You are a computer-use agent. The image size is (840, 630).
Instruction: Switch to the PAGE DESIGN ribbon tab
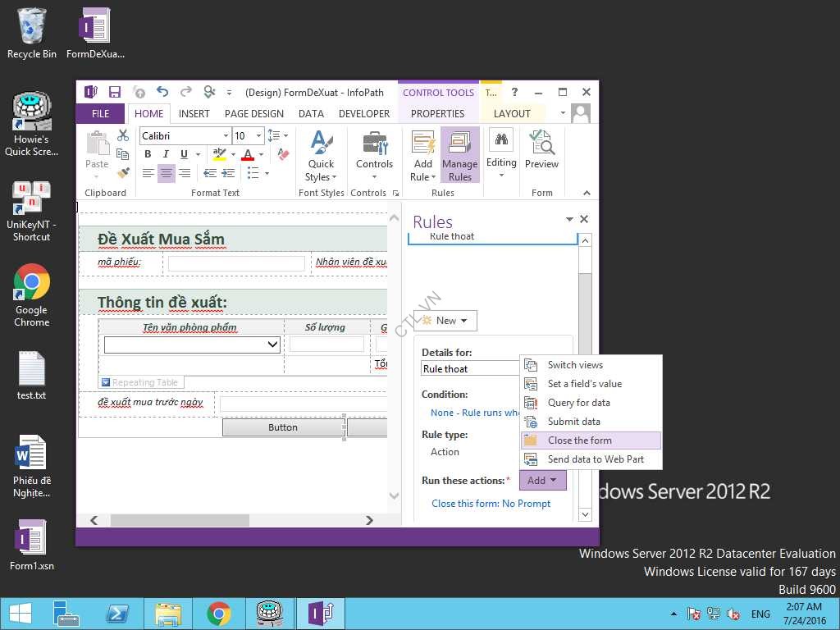(254, 114)
